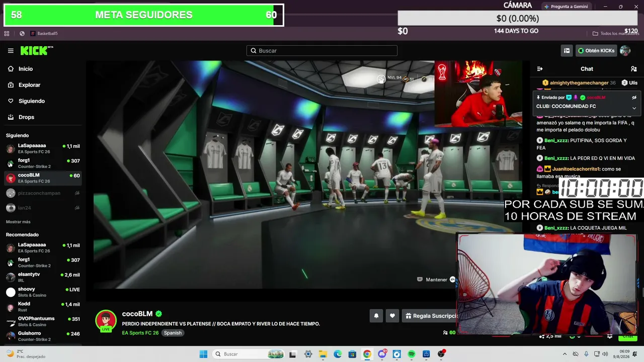Open the Kick hamburger menu

coord(11,51)
